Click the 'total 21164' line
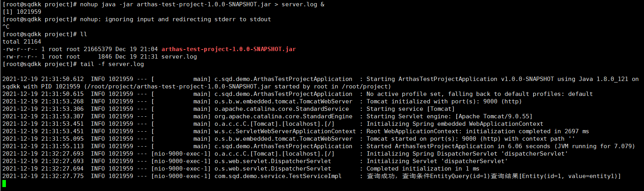The image size is (644, 191). pyautogui.click(x=22, y=42)
